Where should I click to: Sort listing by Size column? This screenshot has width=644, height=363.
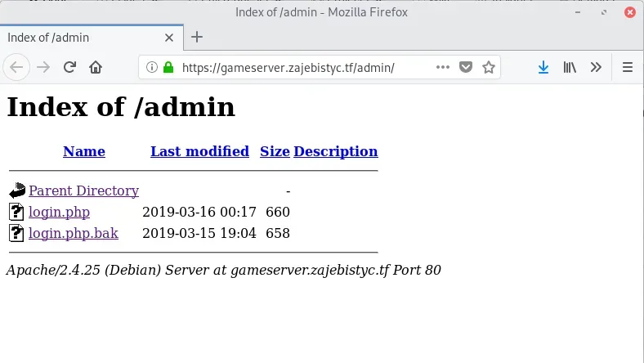(x=275, y=151)
